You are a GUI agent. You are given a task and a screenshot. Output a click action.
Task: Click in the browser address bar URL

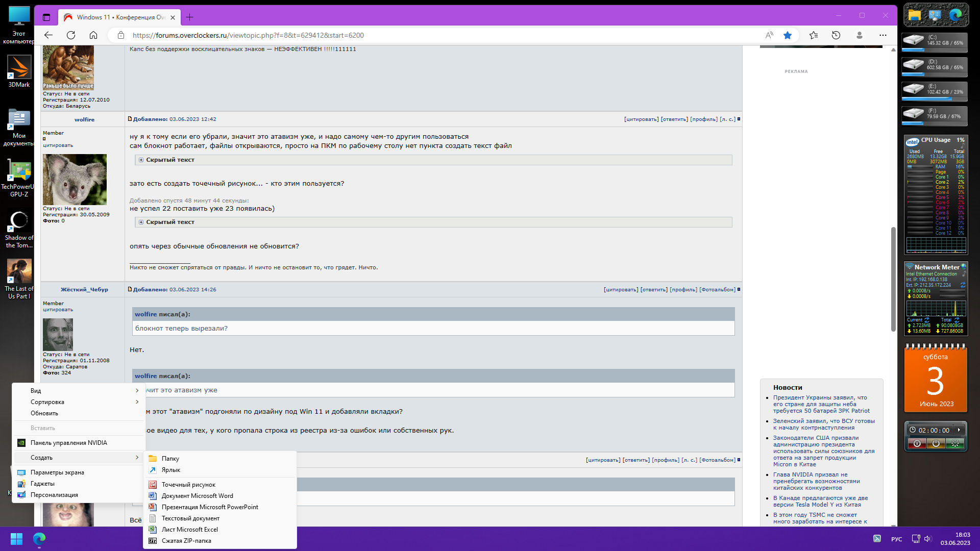pyautogui.click(x=248, y=35)
